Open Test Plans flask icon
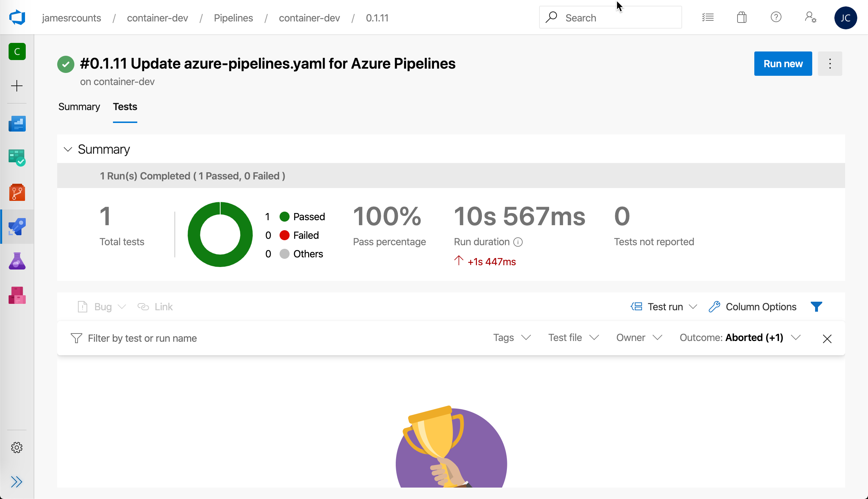Screen dimensions: 868x499 17,261
